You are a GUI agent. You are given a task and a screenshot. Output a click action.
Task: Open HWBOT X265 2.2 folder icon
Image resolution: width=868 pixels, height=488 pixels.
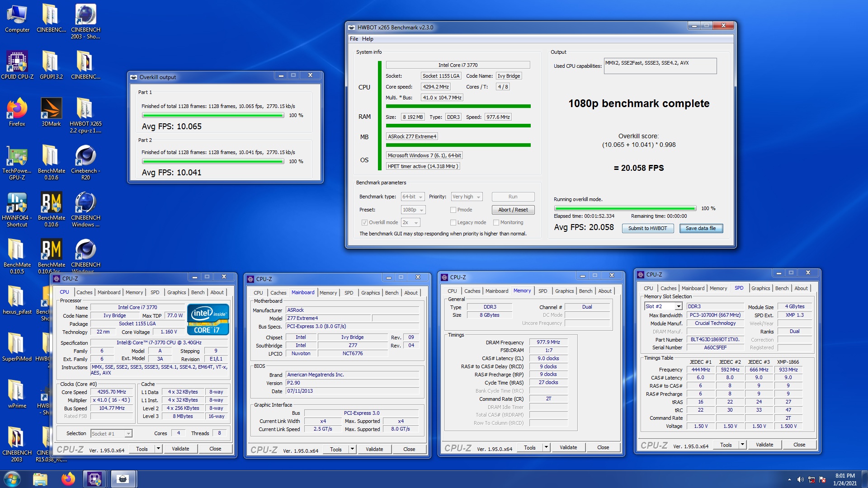click(85, 115)
